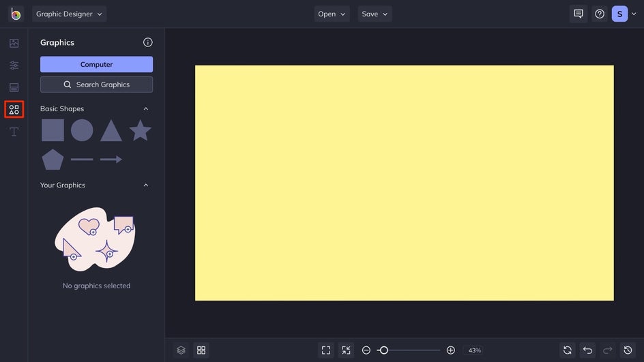Select the Graphics sidebar icon
The height and width of the screenshot is (362, 644).
[14, 110]
